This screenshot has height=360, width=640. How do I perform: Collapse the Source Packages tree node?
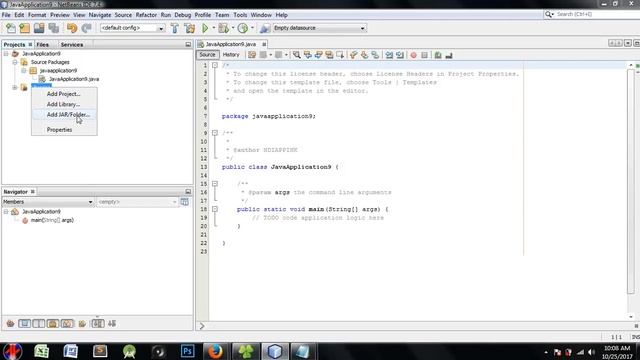(15, 62)
